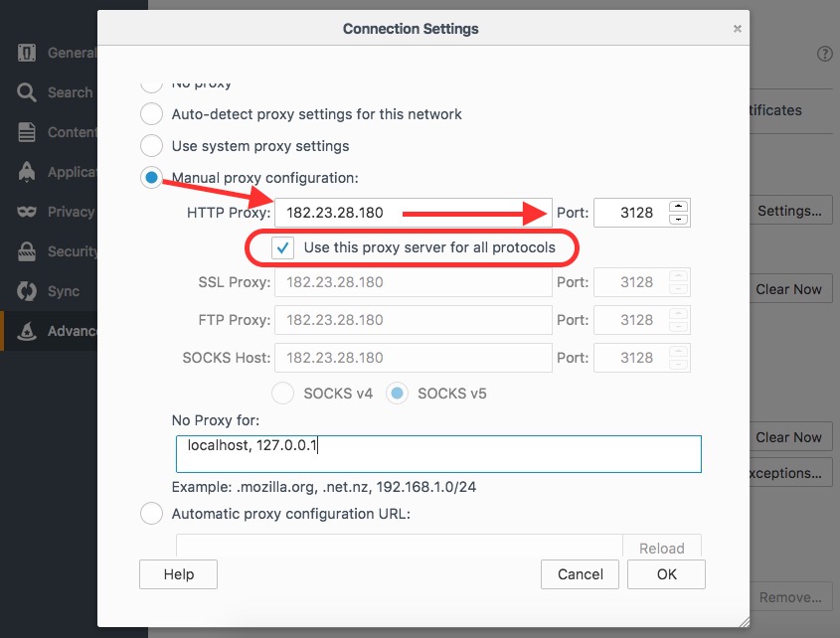The height and width of the screenshot is (638, 840).
Task: Open the Applications rocket icon in sidebar
Action: coord(27,172)
